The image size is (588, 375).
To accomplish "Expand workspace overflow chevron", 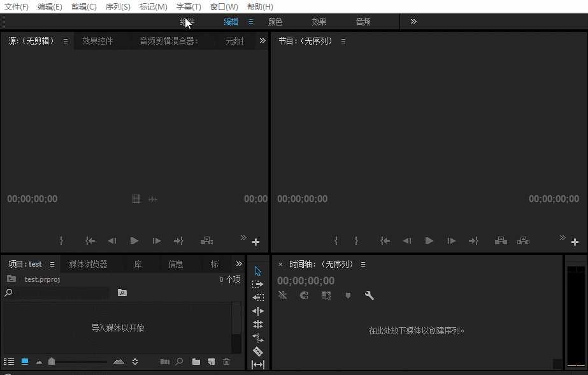I will click(413, 22).
